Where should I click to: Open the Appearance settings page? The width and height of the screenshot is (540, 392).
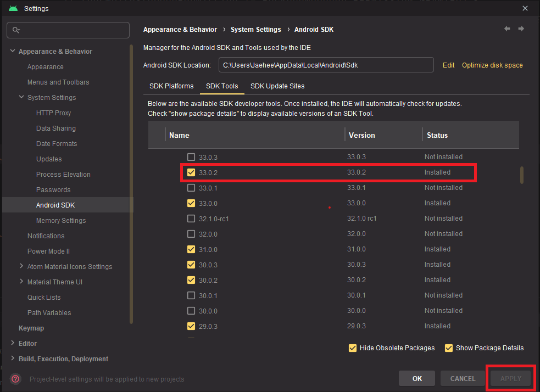tap(46, 67)
